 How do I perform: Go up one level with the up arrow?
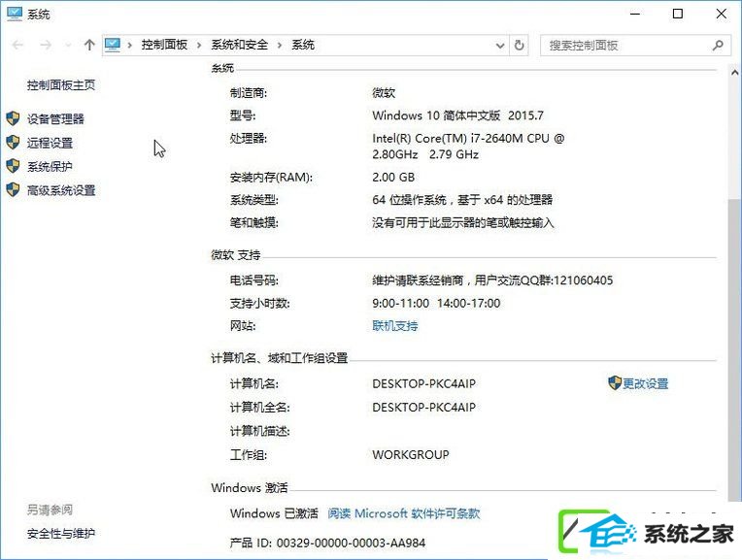(x=89, y=45)
